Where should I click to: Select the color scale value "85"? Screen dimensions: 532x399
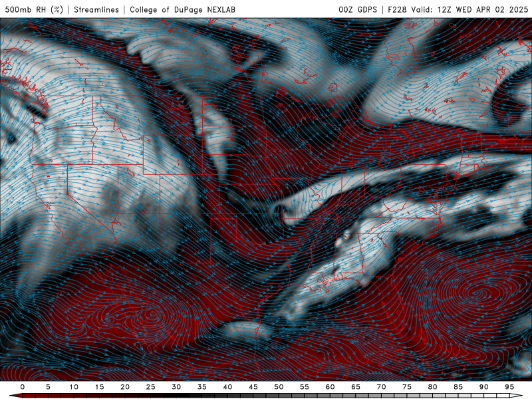point(458,387)
